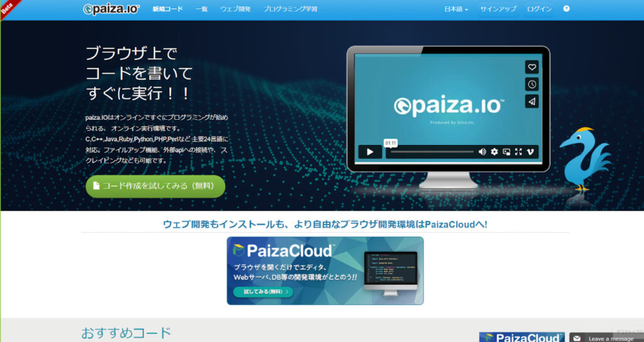
Task: Click the paiza.IO logo in header
Action: [x=111, y=9]
